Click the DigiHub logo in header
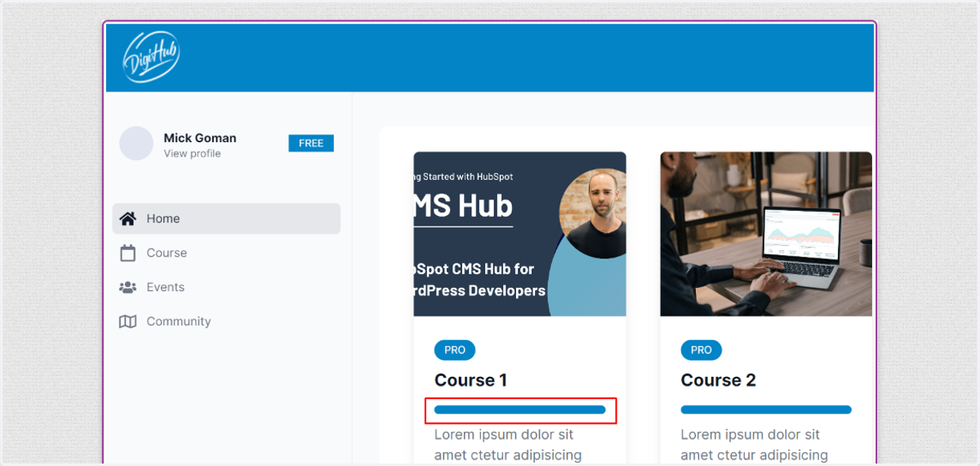 point(151,57)
